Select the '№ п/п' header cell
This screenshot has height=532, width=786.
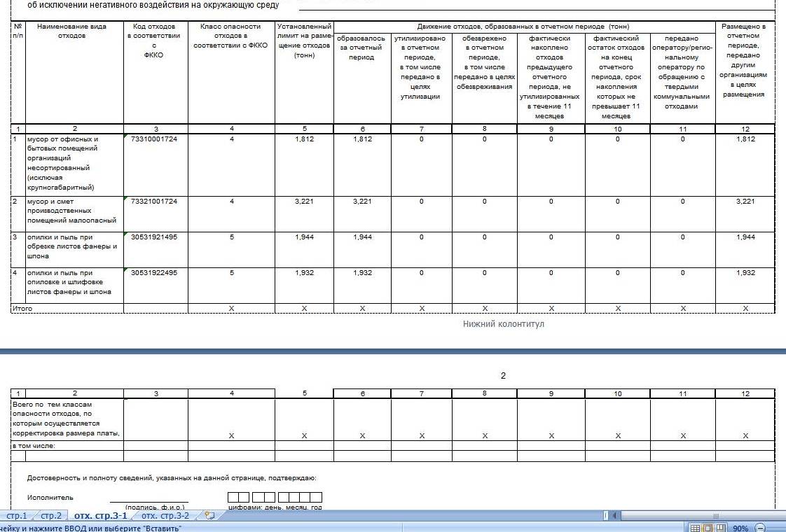coord(18,73)
